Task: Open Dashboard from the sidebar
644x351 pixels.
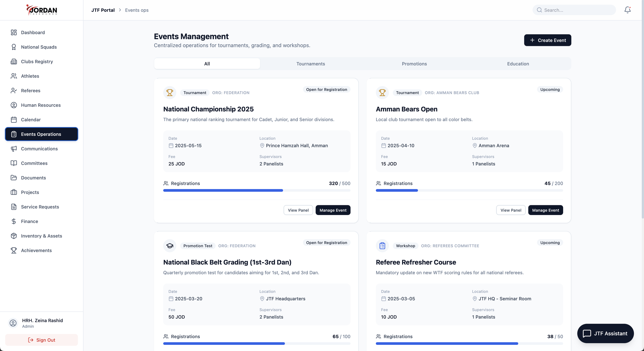Action: pos(33,32)
